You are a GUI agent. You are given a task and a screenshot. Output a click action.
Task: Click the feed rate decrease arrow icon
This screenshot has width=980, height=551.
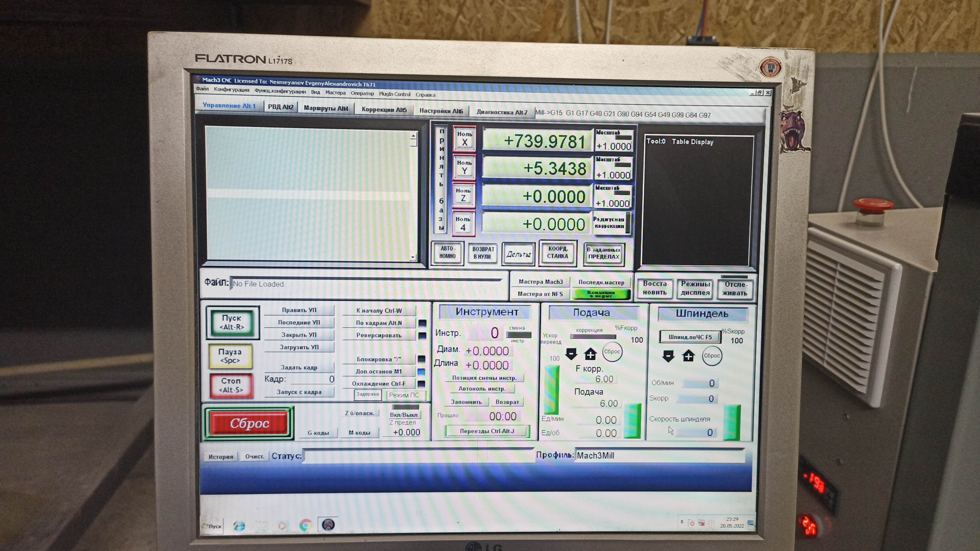click(571, 354)
